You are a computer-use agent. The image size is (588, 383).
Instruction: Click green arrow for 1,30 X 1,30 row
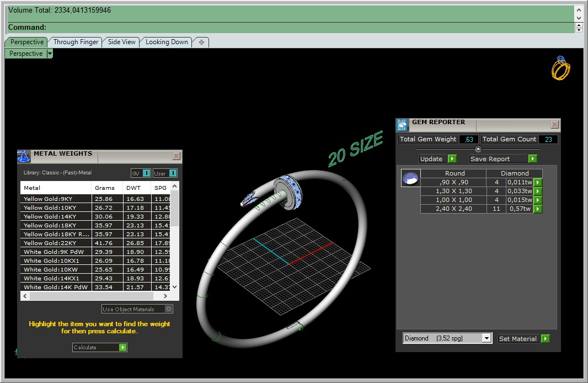pyautogui.click(x=538, y=191)
